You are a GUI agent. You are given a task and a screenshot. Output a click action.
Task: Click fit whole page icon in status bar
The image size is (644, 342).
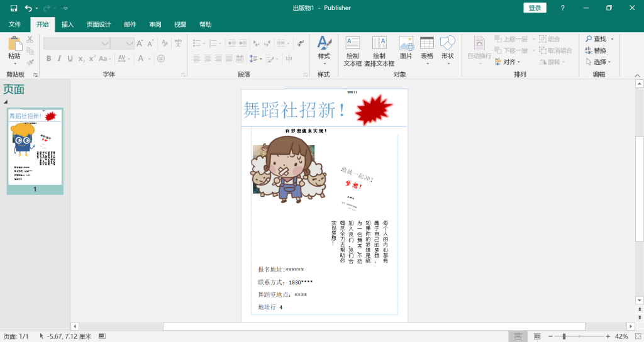coord(638,336)
